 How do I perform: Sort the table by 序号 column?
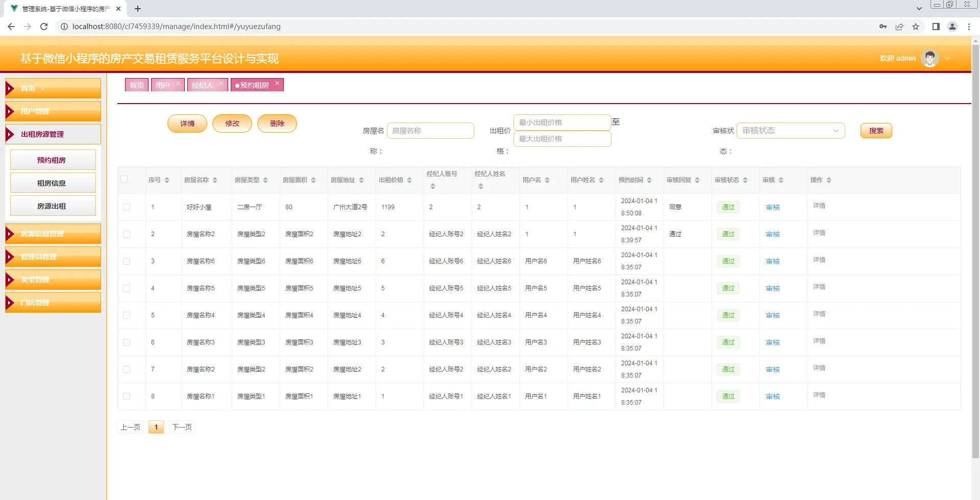pyautogui.click(x=168, y=180)
